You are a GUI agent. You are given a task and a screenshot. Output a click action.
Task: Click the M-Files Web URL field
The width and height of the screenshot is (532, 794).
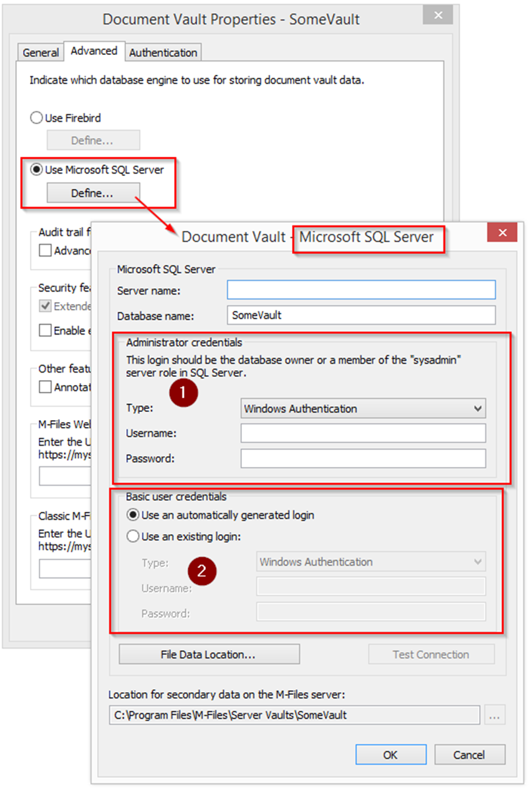click(65, 476)
